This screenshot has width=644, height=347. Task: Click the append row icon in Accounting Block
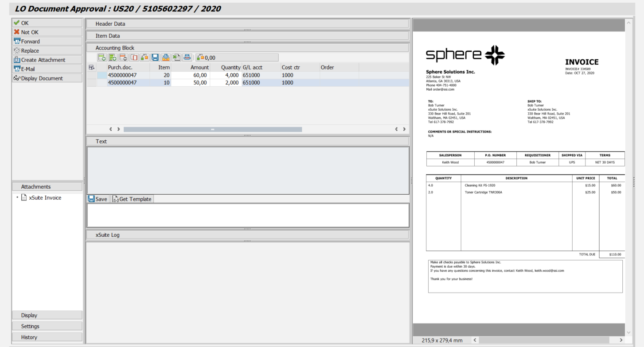[x=102, y=58]
